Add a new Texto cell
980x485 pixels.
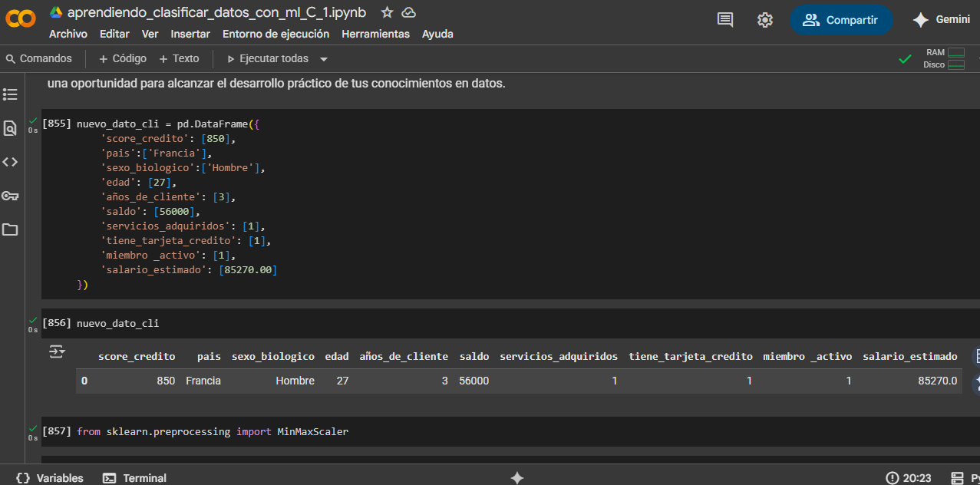click(179, 58)
